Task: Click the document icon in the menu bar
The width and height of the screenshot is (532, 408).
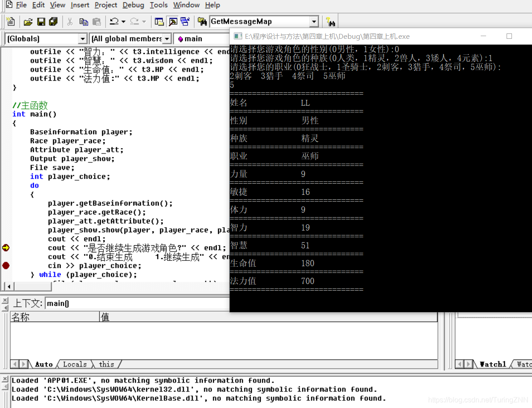Action: click(x=9, y=5)
